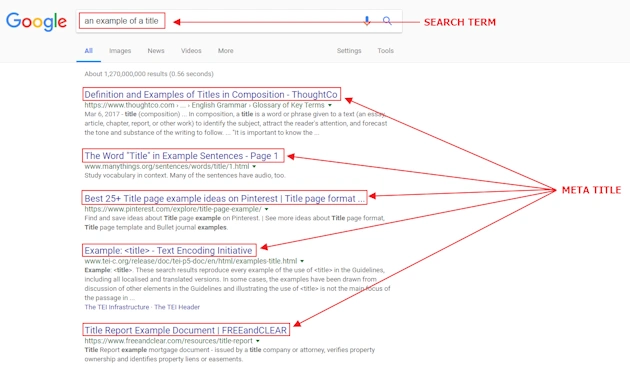Viewport: 630px width, 366px height.
Task: Open search Settings
Action: coord(349,51)
